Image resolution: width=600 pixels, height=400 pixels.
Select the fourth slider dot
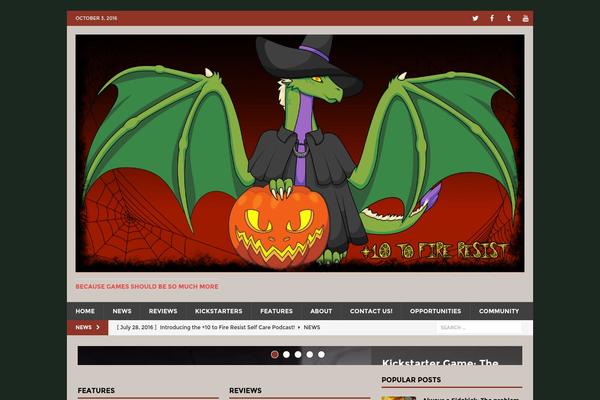[x=310, y=354]
